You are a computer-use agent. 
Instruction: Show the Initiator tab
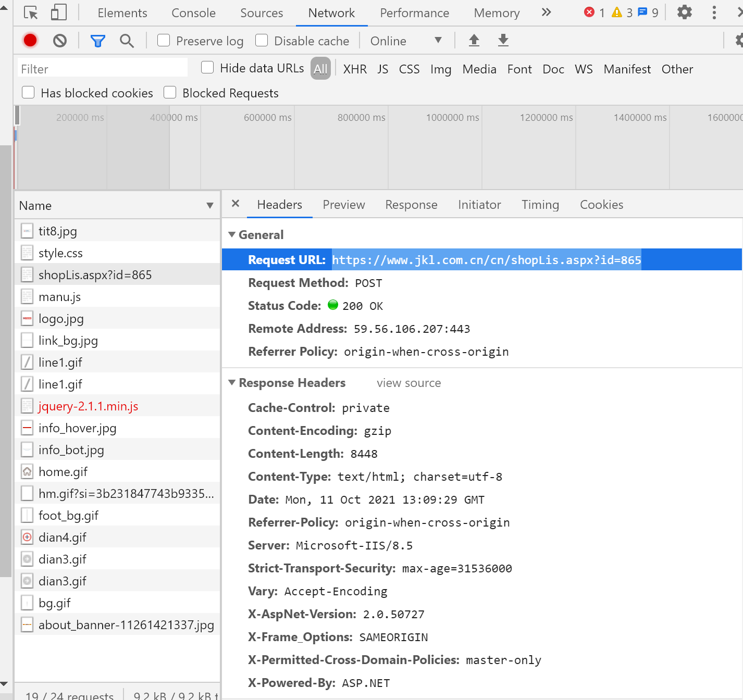click(480, 205)
